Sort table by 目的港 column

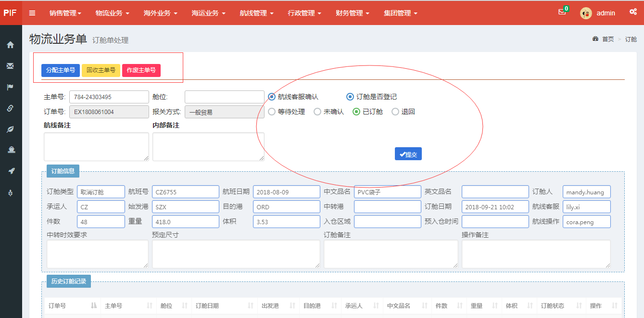320,306
